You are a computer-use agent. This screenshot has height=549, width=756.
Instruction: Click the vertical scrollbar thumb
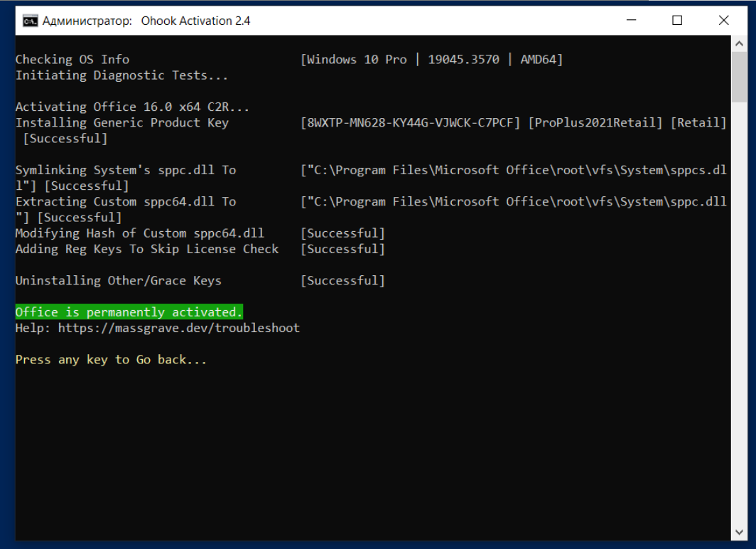tap(738, 77)
